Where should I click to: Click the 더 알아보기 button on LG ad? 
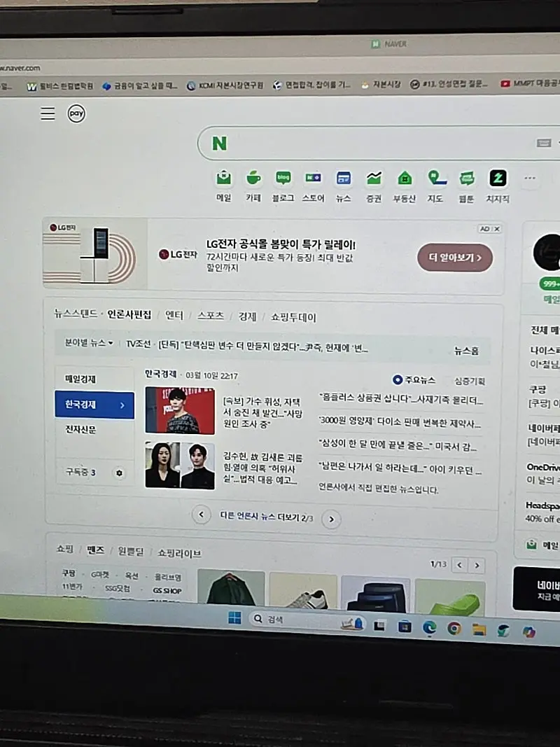[x=455, y=258]
